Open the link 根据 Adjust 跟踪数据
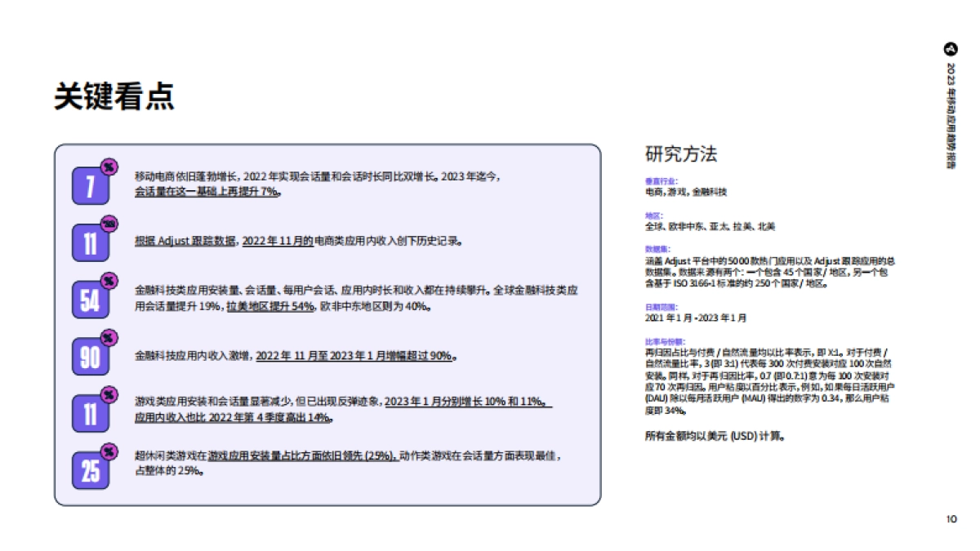980x551 pixels. (x=183, y=239)
